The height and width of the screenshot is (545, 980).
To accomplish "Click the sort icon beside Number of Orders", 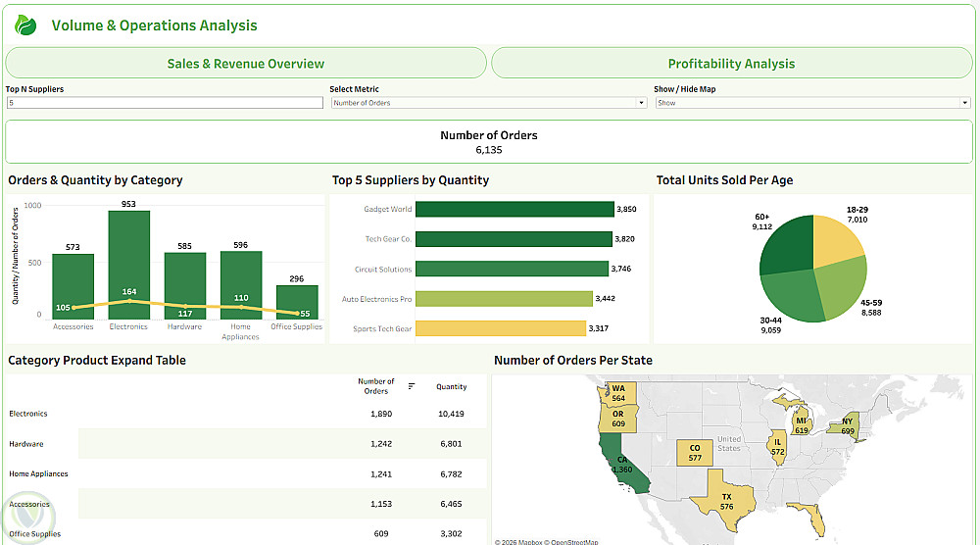I will point(412,386).
